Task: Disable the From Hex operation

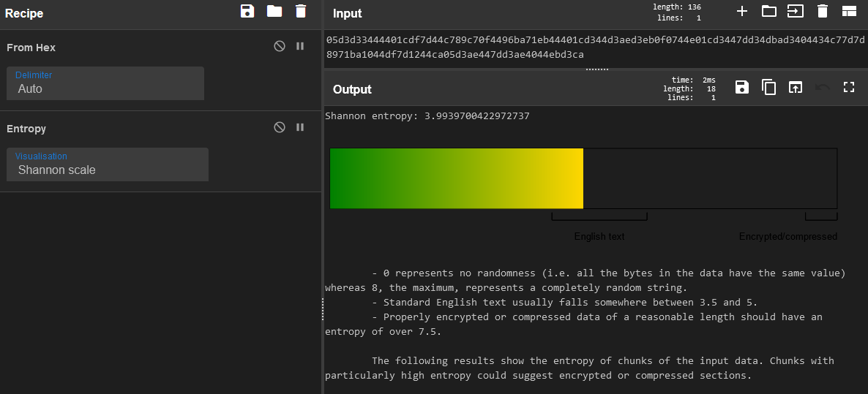Action: [280, 46]
